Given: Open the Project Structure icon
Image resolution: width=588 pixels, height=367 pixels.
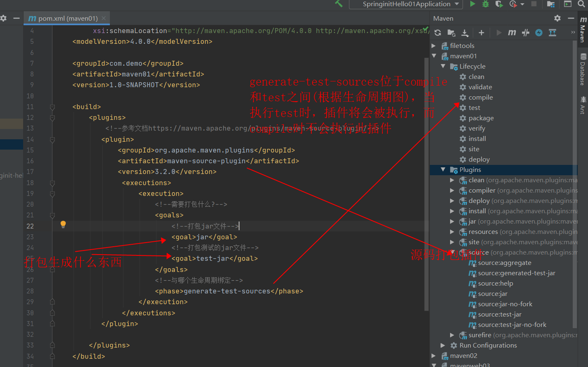Looking at the screenshot, I should tap(550, 4).
